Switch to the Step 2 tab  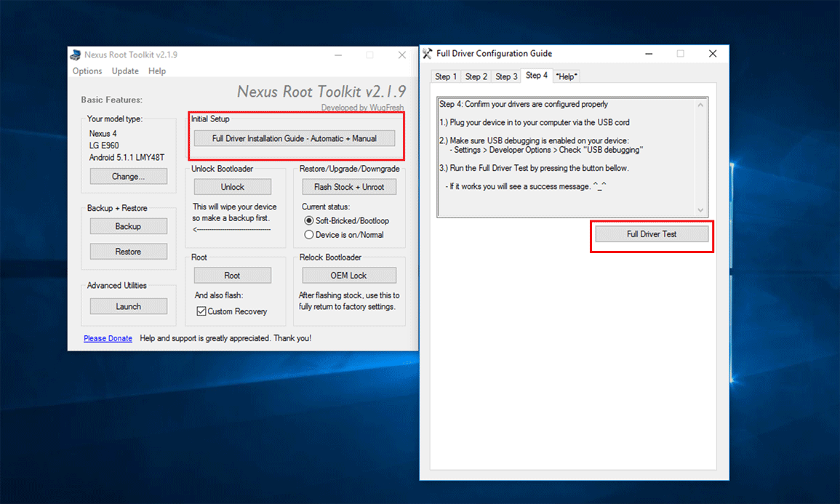point(476,76)
